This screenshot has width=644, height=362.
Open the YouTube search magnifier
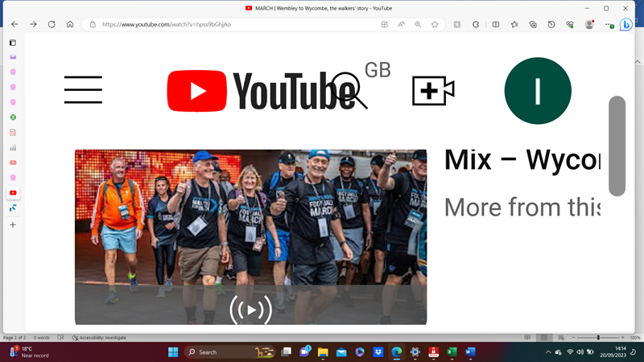(x=349, y=91)
